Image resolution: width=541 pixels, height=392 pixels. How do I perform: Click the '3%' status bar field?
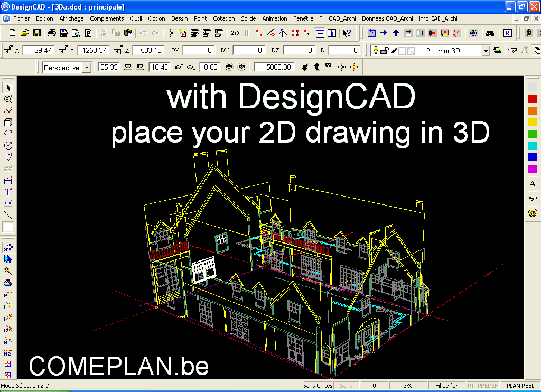pos(408,386)
